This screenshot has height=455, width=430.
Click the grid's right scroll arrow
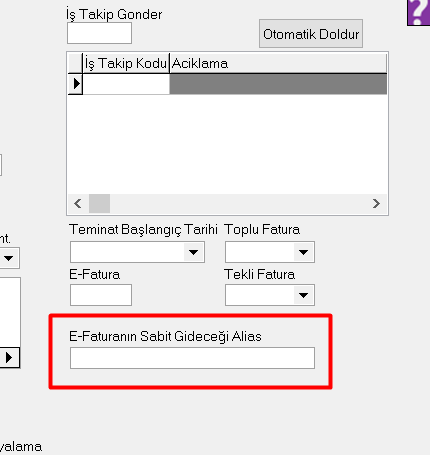pyautogui.click(x=376, y=203)
